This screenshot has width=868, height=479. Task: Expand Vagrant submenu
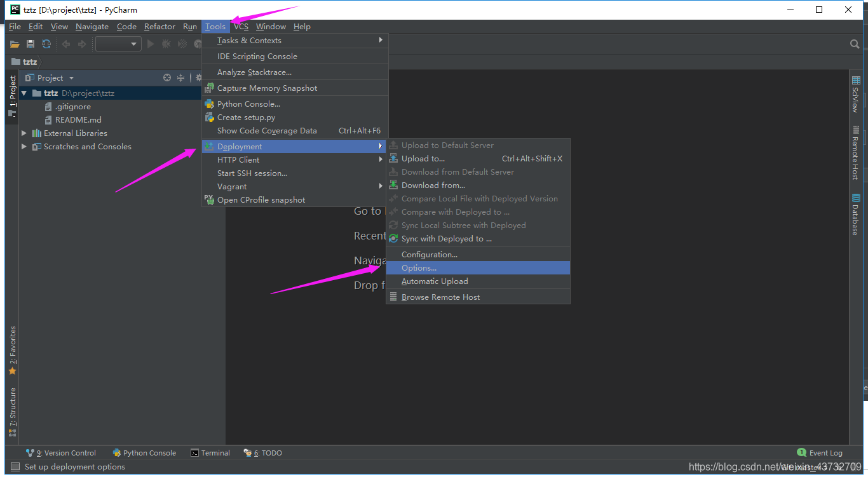(295, 186)
